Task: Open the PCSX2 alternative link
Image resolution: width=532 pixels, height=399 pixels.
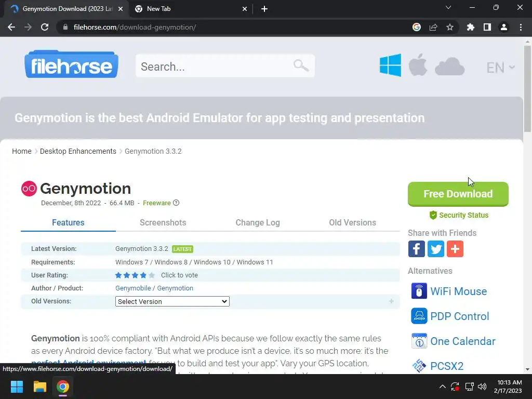Action: coord(447,366)
